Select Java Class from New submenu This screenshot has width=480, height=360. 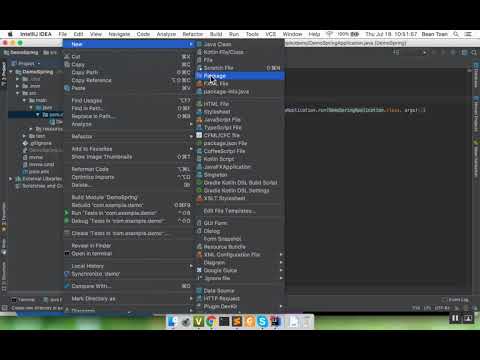pos(217,44)
